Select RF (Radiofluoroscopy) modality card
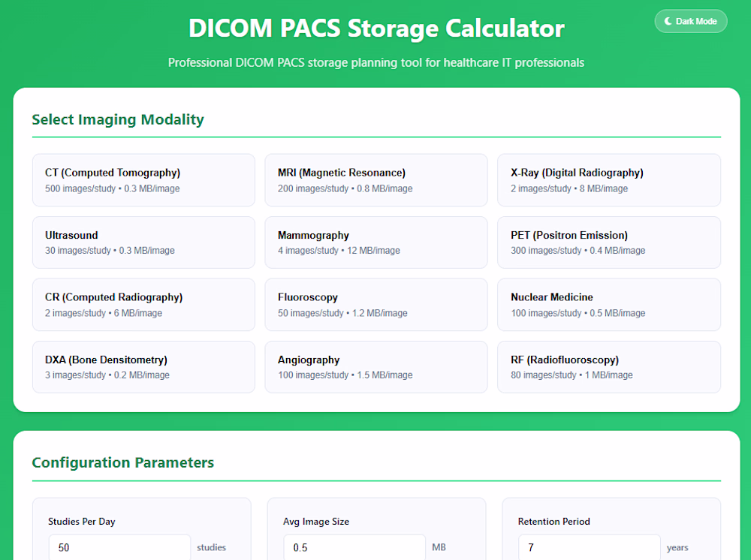This screenshot has height=560, width=751. click(x=608, y=367)
